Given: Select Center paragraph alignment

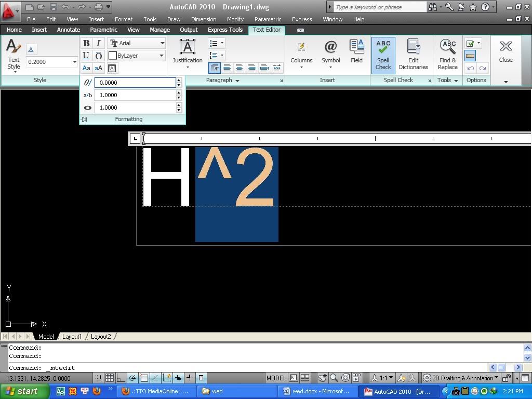Looking at the screenshot, I should (239, 68).
